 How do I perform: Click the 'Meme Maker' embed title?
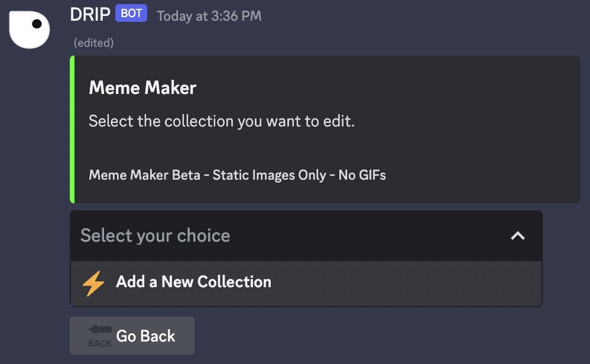[x=142, y=88]
